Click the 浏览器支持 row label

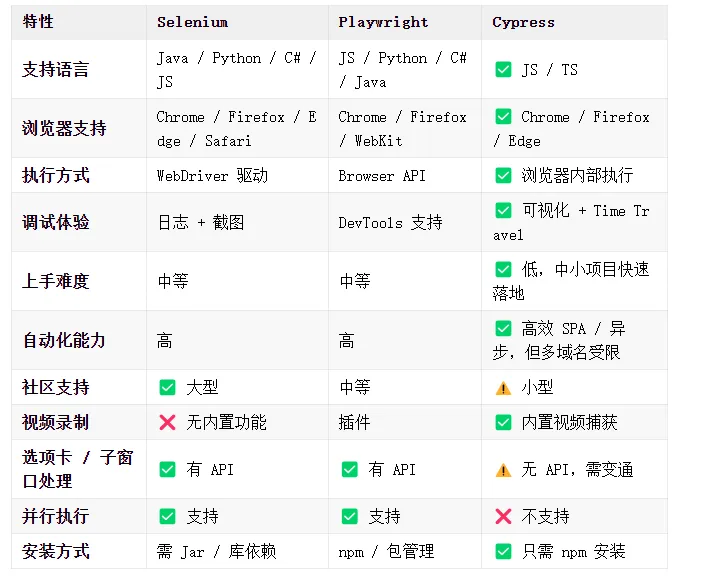(64, 128)
